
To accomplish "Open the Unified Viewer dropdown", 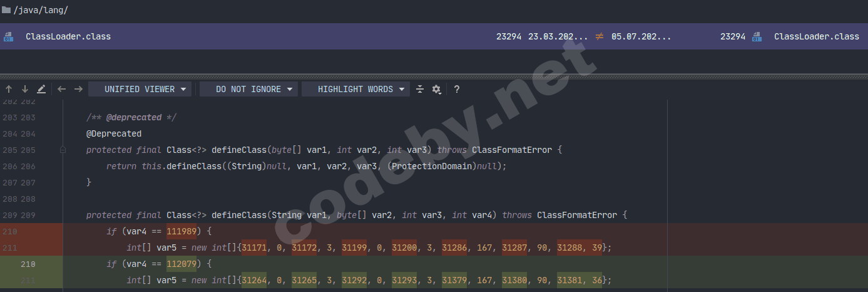I will 140,89.
